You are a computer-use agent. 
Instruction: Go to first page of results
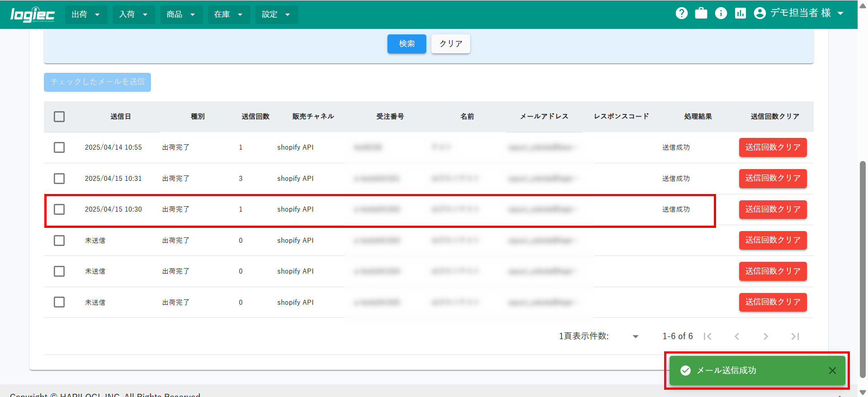708,336
